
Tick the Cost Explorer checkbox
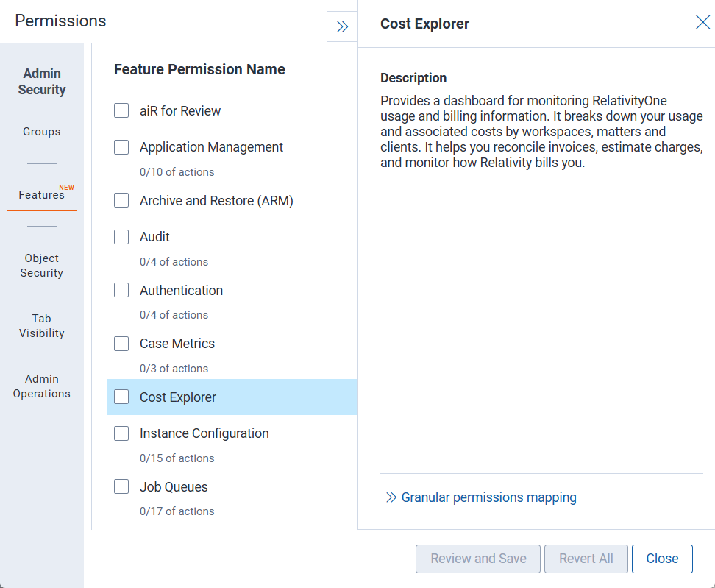(x=121, y=397)
